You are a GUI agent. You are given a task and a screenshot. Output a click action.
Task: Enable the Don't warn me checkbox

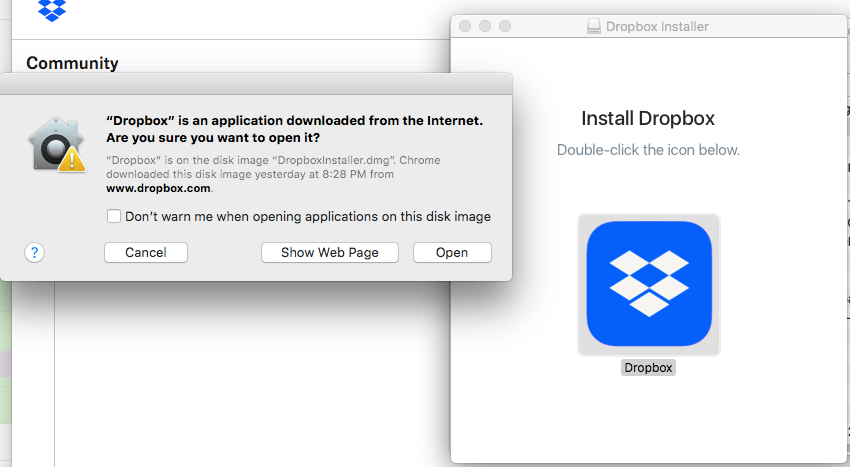114,216
